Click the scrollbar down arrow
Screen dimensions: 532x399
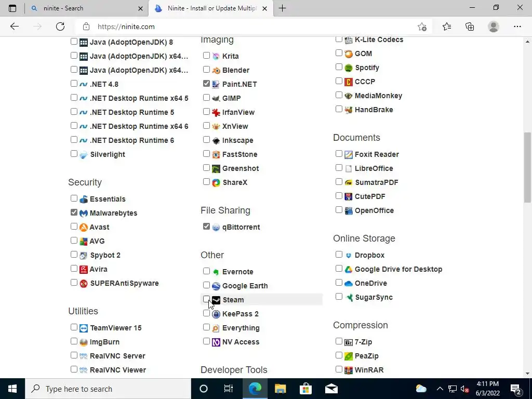pos(528,374)
